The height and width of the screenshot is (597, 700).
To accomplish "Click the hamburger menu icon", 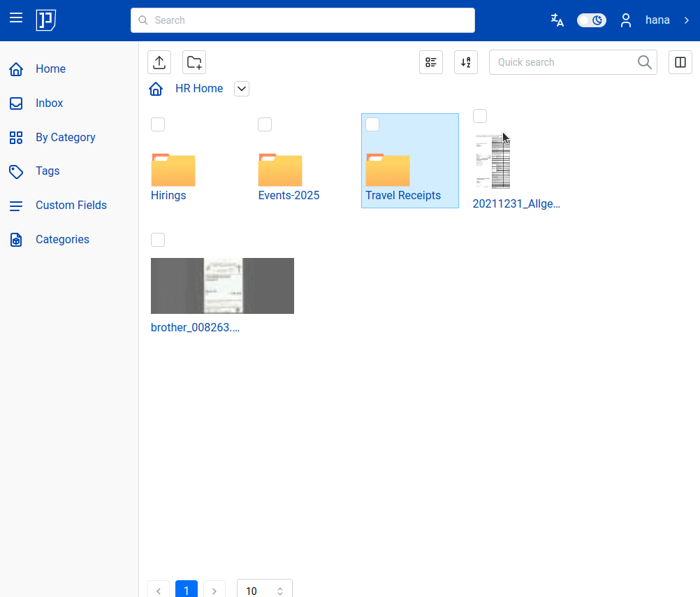I will pos(16,18).
